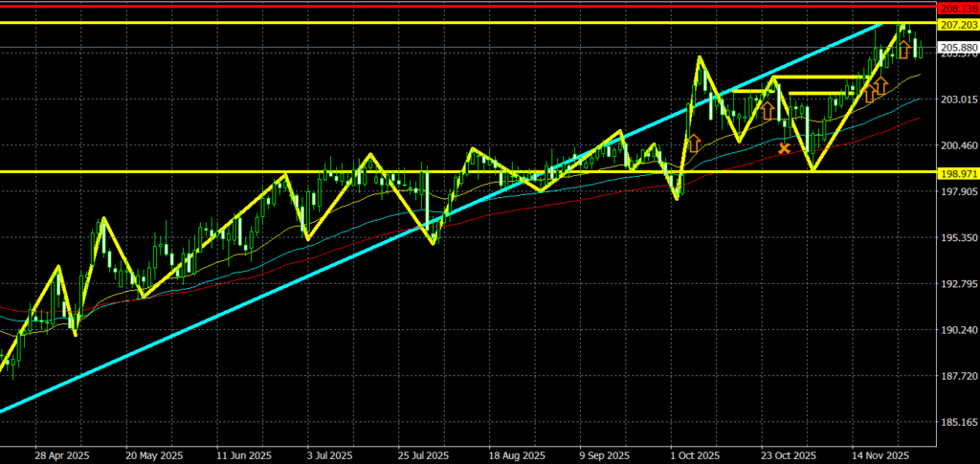Click the 203.015 value on the price scale
980x464 pixels.
pos(957,99)
